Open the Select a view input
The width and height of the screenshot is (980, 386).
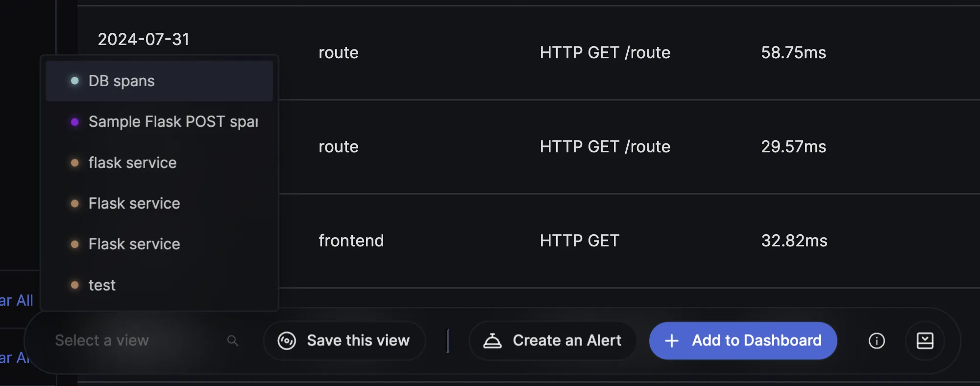point(142,340)
